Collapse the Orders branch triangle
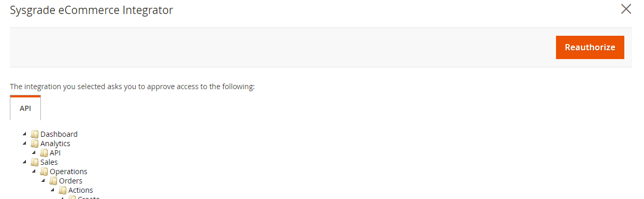 coord(43,181)
